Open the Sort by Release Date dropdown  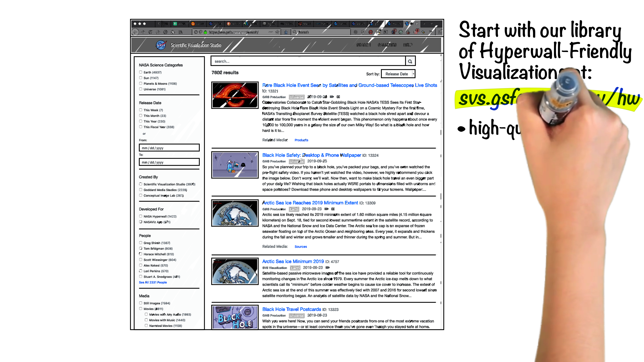click(x=398, y=74)
